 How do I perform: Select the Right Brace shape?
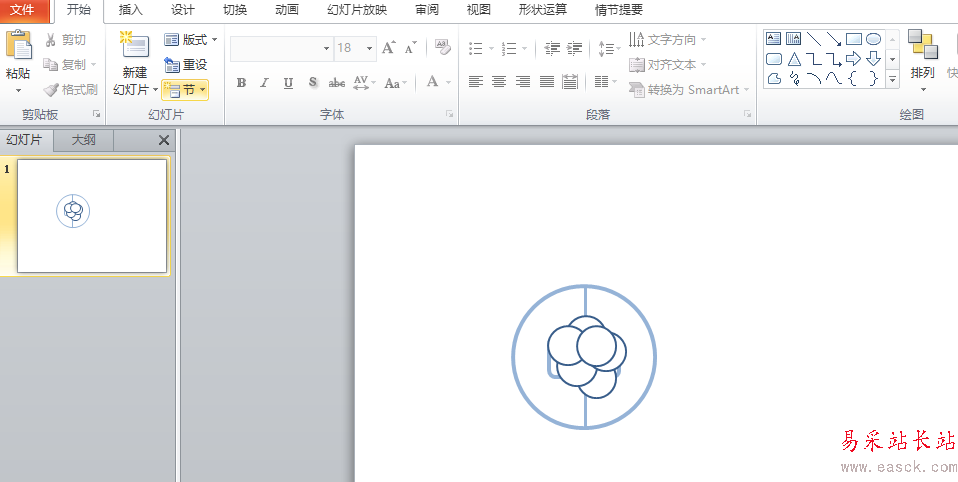tap(873, 78)
